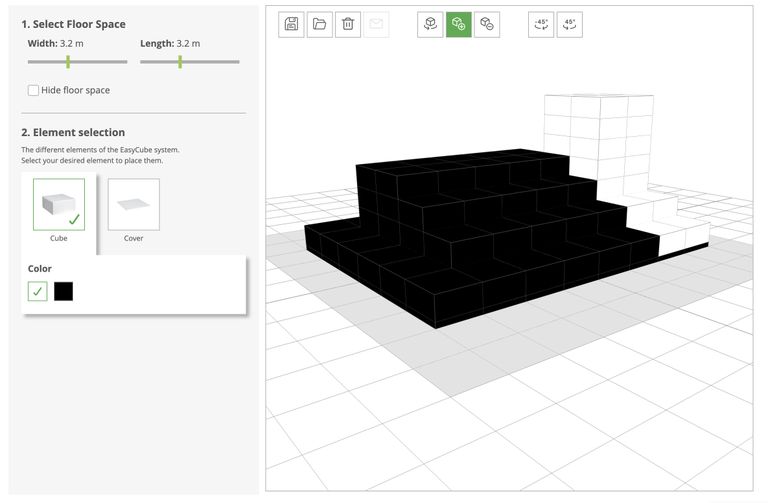This screenshot has width=768, height=503.
Task: Click the Cover label text
Action: click(133, 239)
